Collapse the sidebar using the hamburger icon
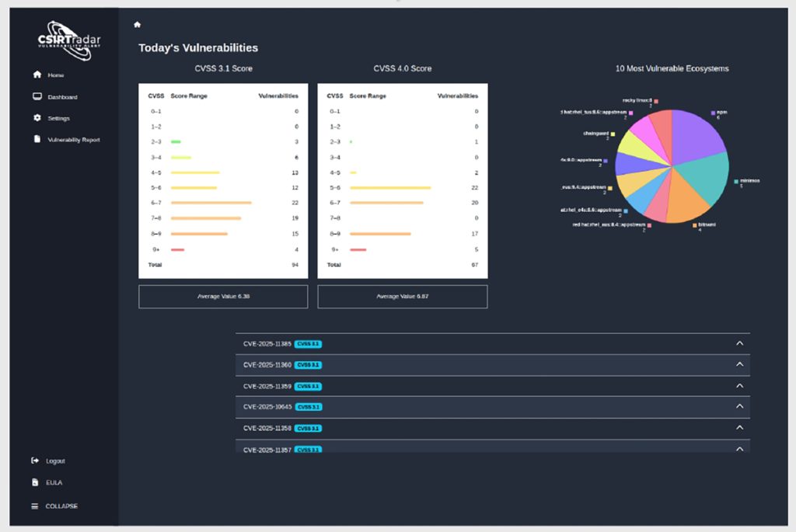 pyautogui.click(x=35, y=506)
